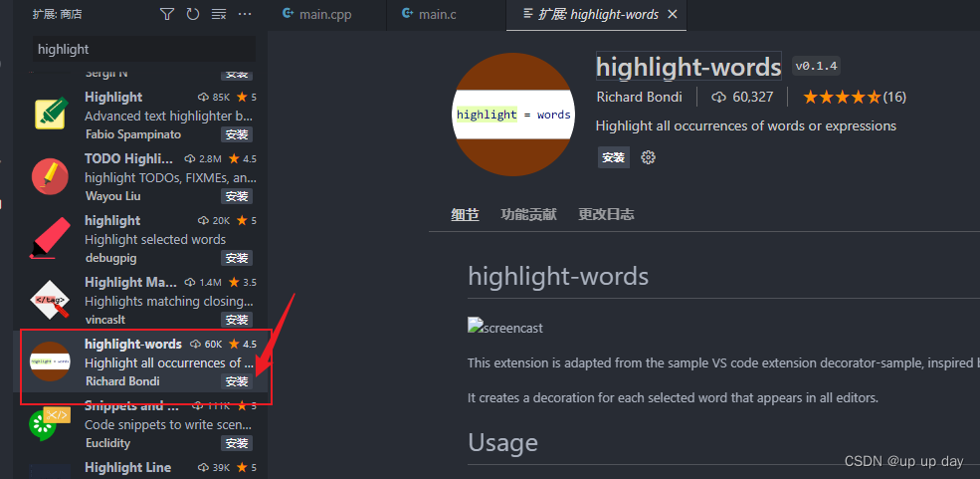Image resolution: width=980 pixels, height=479 pixels.
Task: Install the Euclidity snippets extension
Action: 237,443
